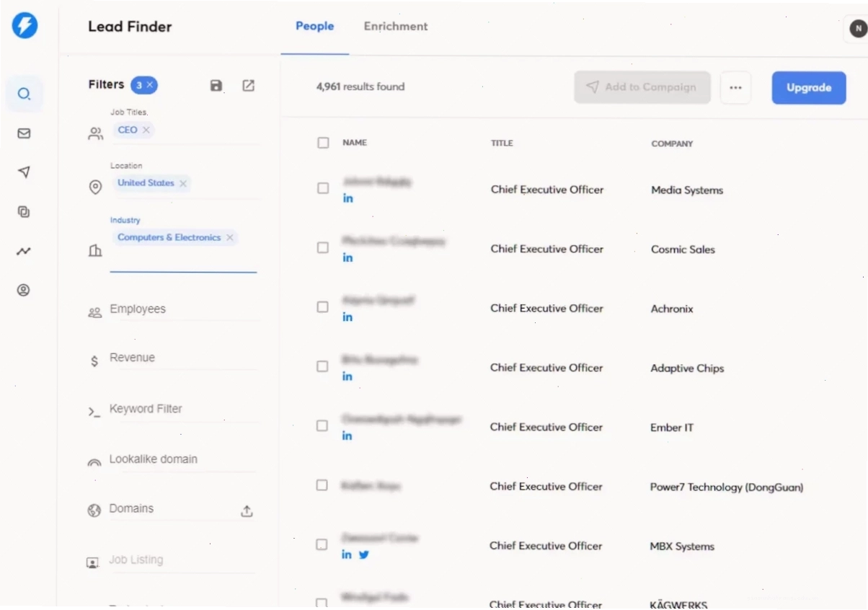Screen dimensions: 868x610
Task: Click the Lead Finder page title
Action: click(x=130, y=27)
